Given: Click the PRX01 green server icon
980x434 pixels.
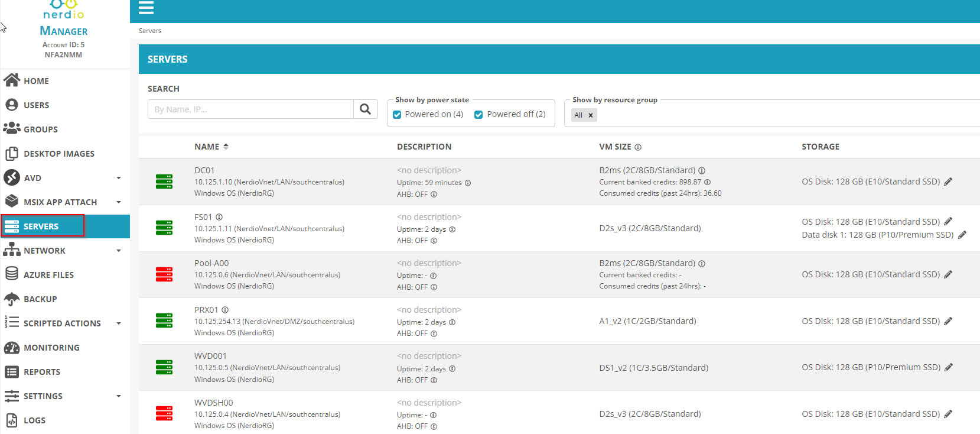Looking at the screenshot, I should tap(164, 320).
